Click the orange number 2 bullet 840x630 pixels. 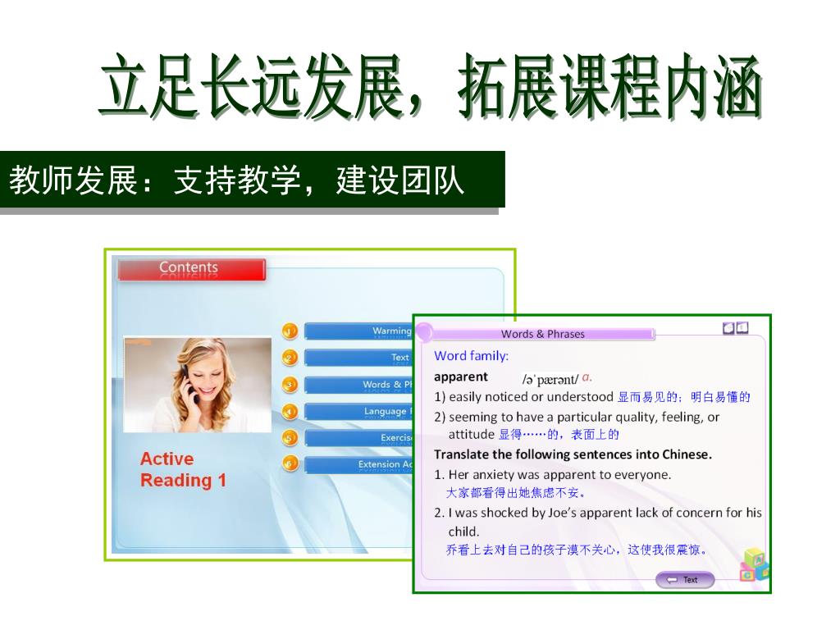point(290,358)
